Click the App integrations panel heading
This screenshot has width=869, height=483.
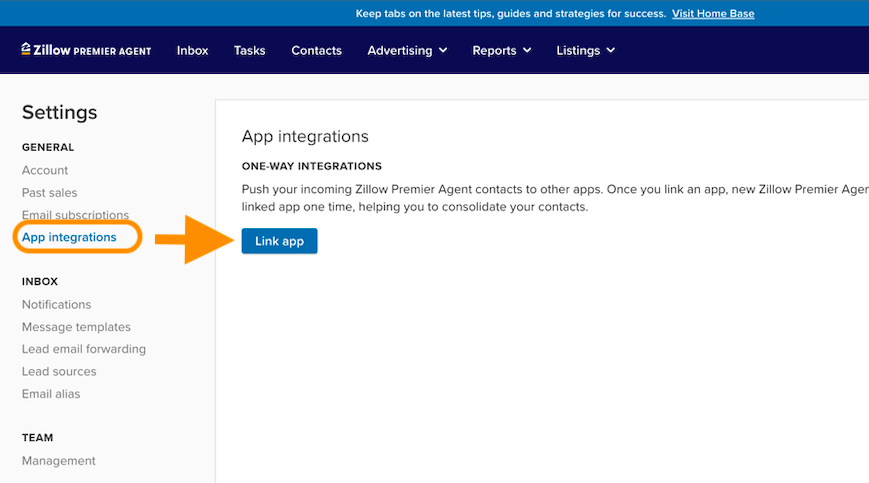click(305, 136)
